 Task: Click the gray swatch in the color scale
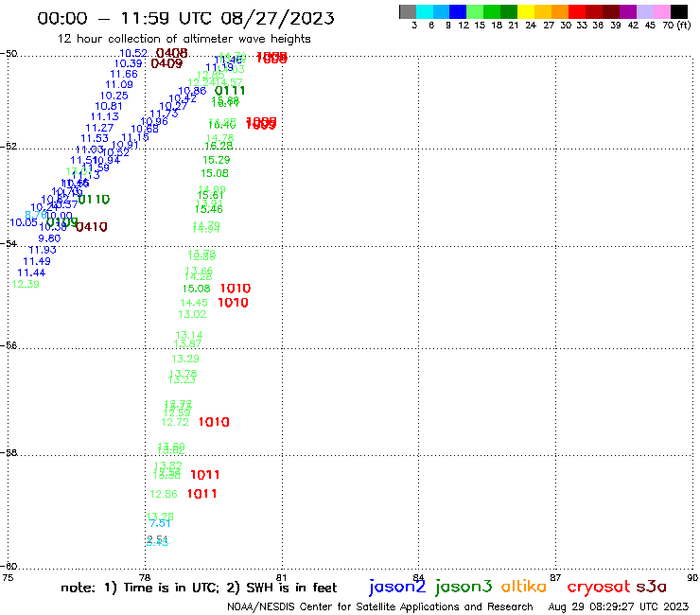tap(408, 11)
